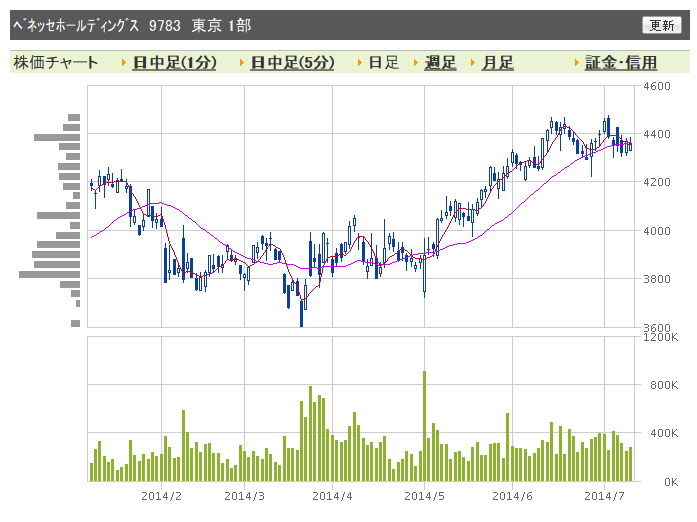This screenshot has height=522, width=697.
Task: Switch to the 週足 weekly chart
Action: [x=440, y=62]
